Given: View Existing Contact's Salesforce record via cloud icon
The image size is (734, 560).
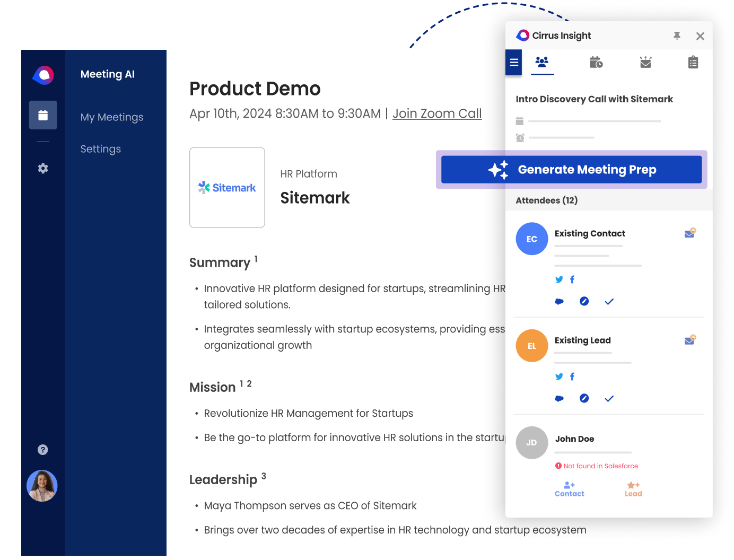Looking at the screenshot, I should 559,301.
